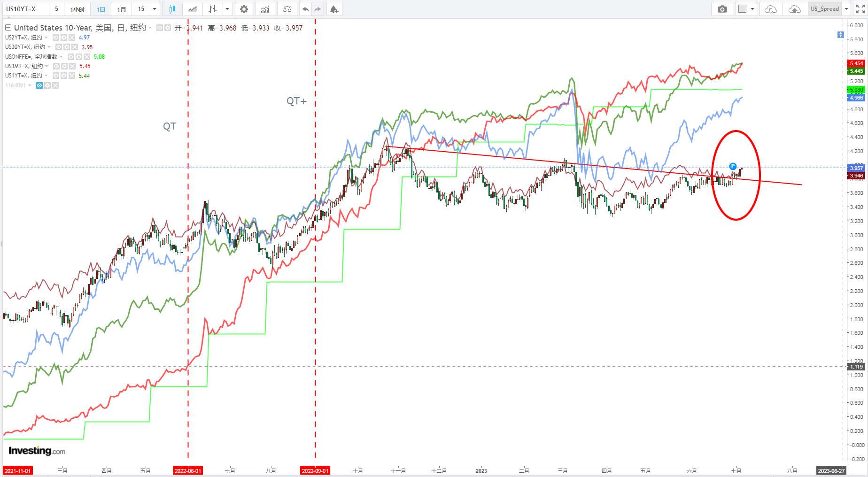Click the 5.454 red price label

[856, 63]
